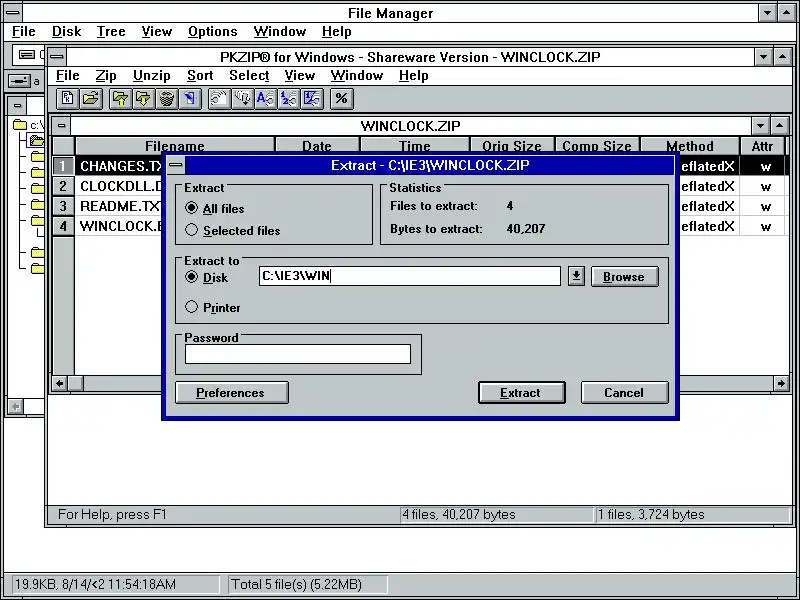The width and height of the screenshot is (800, 600).
Task: Click the hand-over-page toolbar icon left of the down-arrow hand
Action: click(x=219, y=98)
